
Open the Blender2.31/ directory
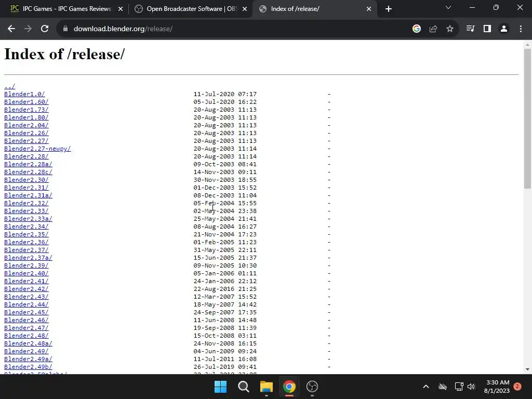pos(26,188)
